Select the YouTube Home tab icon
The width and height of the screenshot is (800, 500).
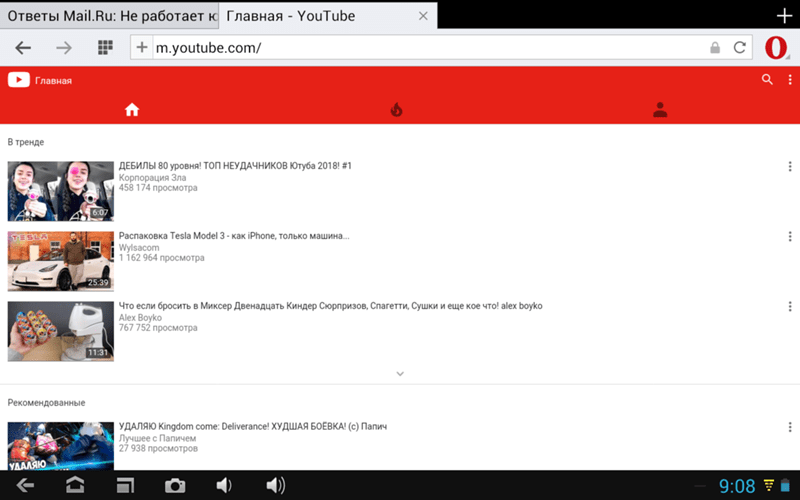tap(132, 110)
